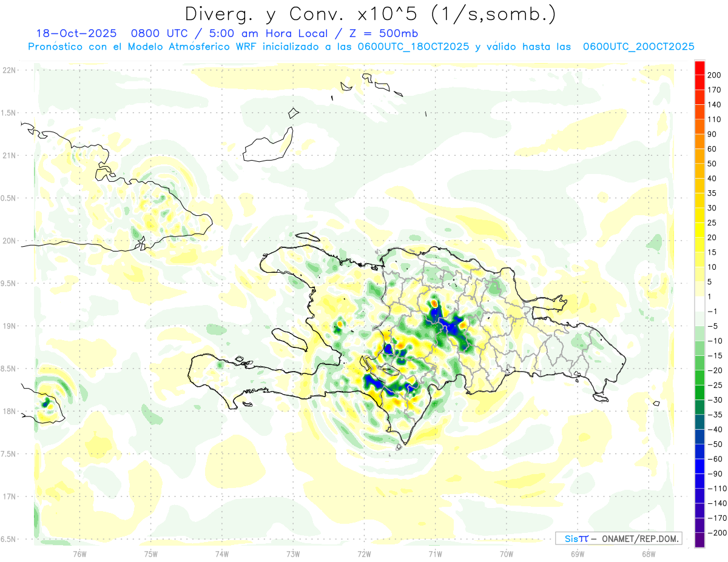Click the colorbar value '-140'

[716, 503]
